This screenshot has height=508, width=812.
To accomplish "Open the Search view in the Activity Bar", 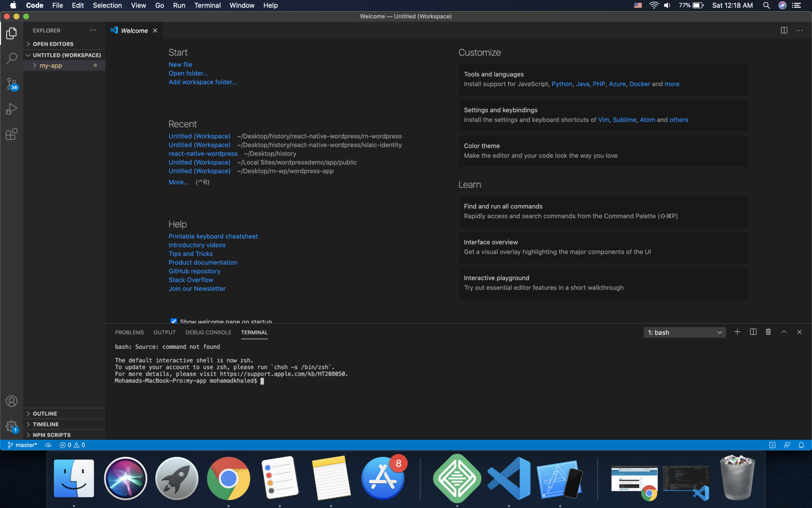I will pos(11,58).
